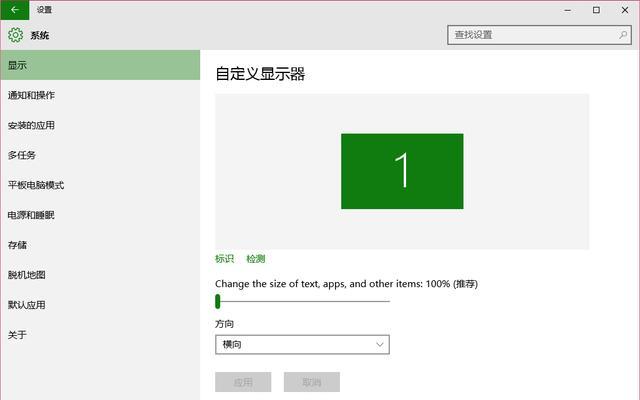Go back using the green arrow button

[15, 10]
